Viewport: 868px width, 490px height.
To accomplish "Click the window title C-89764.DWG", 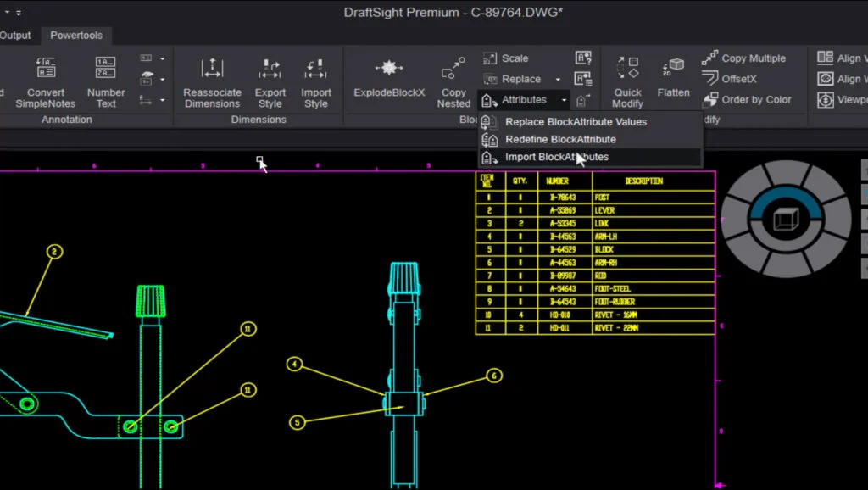I will (517, 12).
